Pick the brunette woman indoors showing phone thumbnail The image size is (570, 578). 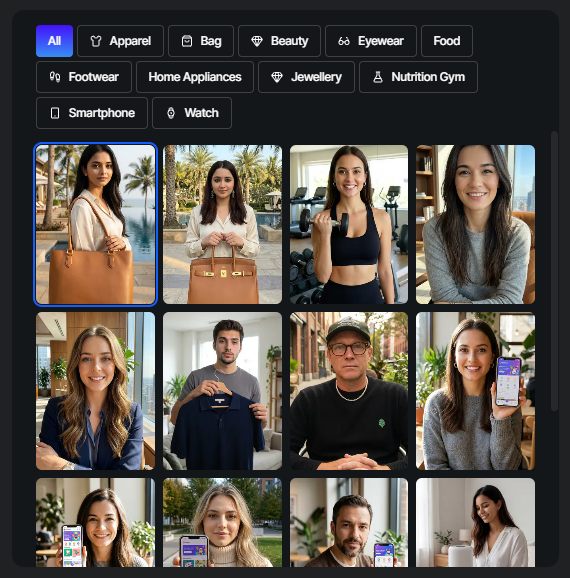[95, 522]
